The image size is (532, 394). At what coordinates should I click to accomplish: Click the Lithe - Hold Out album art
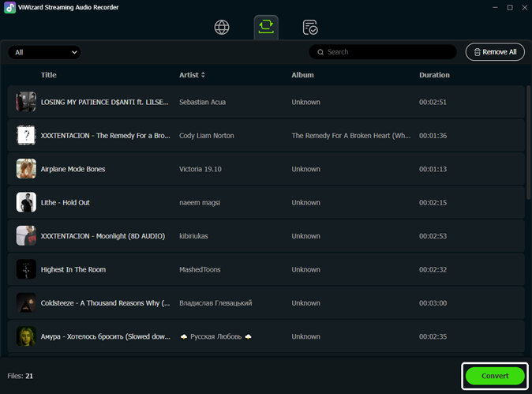[26, 202]
